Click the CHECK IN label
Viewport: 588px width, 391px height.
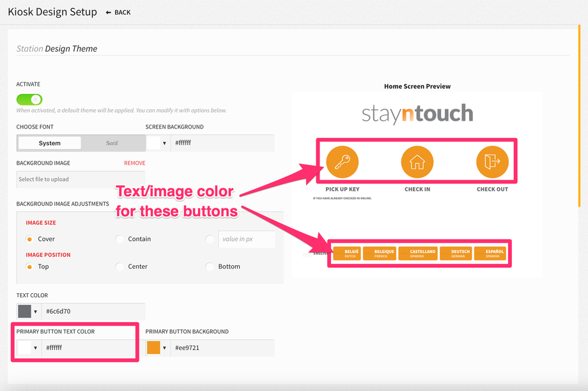pos(417,189)
